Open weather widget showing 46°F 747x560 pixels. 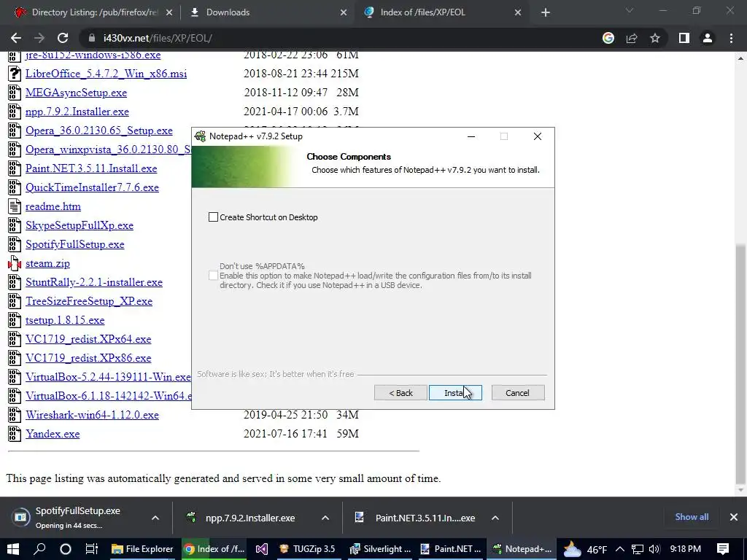pyautogui.click(x=585, y=549)
